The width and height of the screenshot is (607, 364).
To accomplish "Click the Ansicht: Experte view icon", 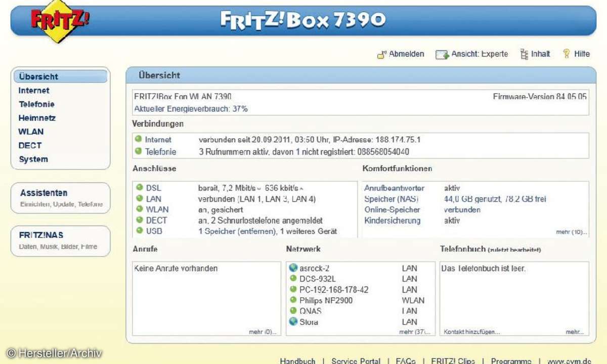I will [442, 55].
